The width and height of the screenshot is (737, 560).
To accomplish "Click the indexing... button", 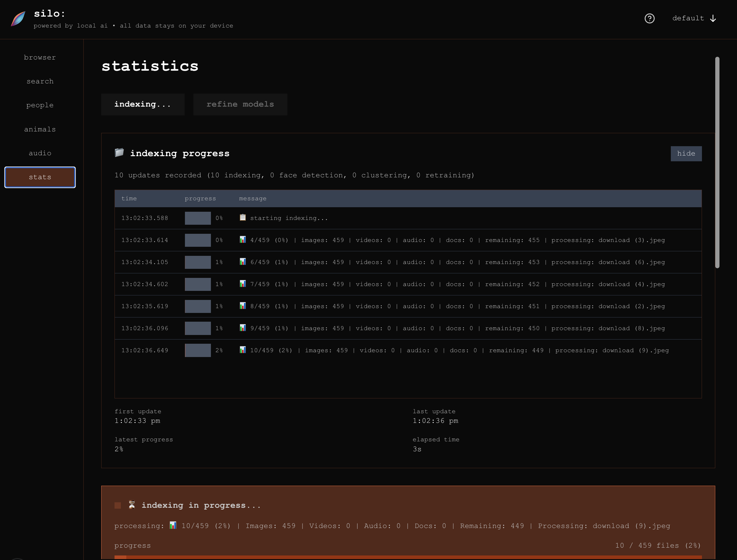I will (x=143, y=104).
